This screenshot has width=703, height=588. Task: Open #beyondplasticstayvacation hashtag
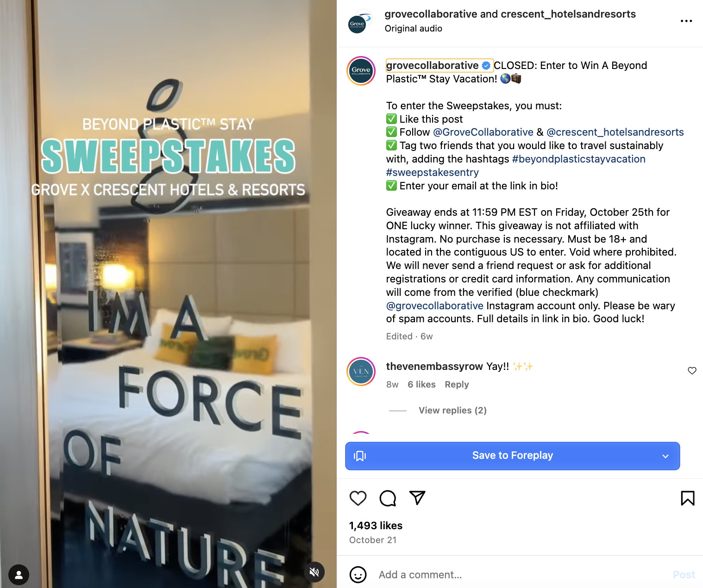pyautogui.click(x=578, y=159)
